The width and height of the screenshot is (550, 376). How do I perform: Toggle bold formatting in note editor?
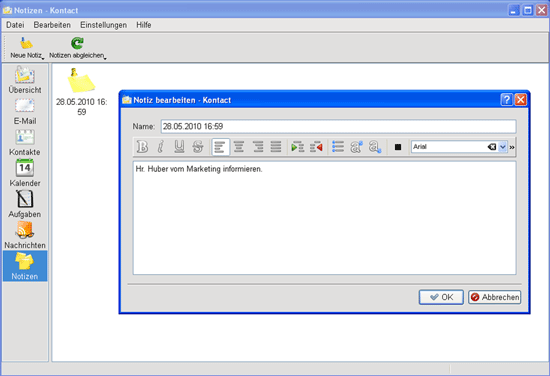point(142,147)
